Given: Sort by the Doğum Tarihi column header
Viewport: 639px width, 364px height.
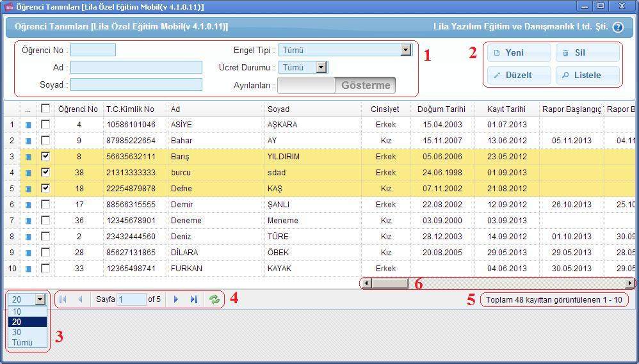Looking at the screenshot, I should pyautogui.click(x=441, y=109).
